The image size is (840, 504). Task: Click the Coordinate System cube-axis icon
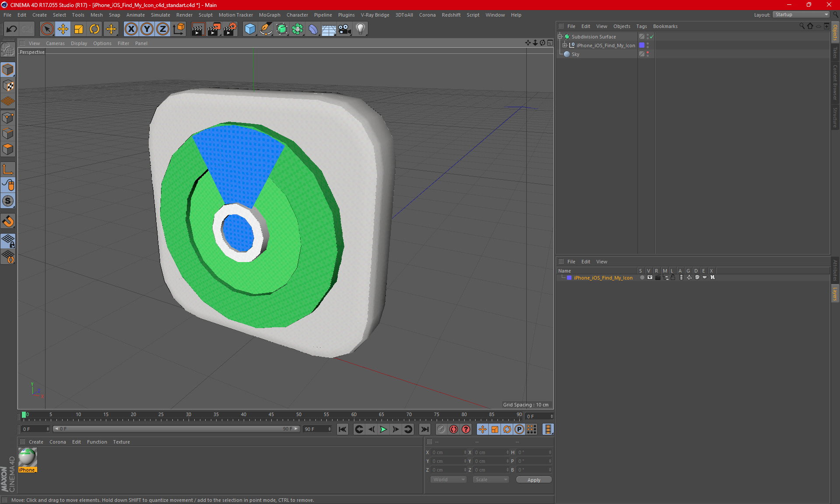(178, 29)
